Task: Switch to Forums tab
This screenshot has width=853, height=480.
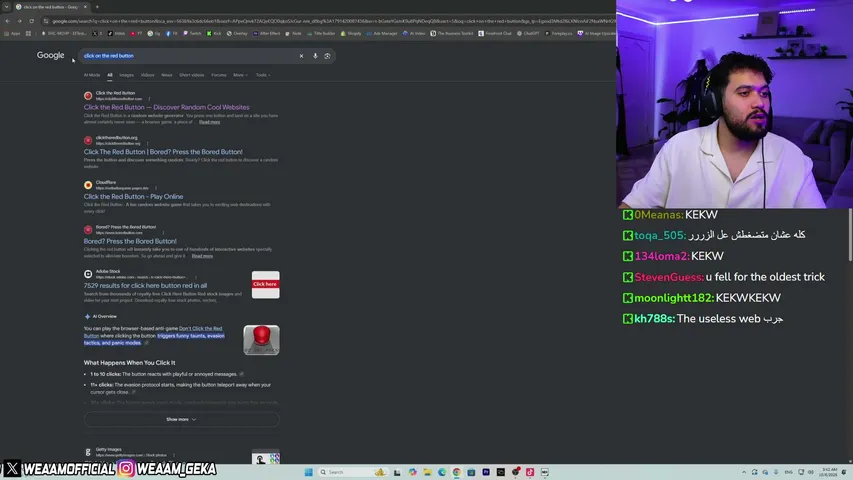Action: pyautogui.click(x=219, y=75)
